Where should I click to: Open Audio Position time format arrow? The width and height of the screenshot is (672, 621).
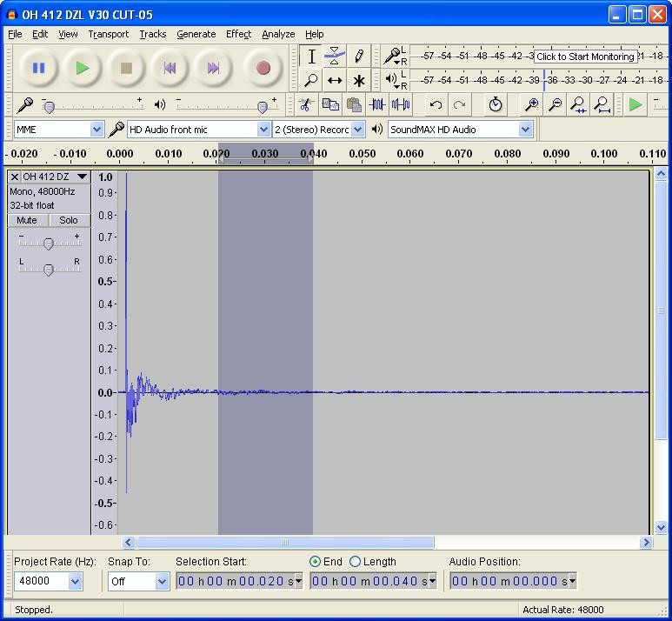pos(572,582)
